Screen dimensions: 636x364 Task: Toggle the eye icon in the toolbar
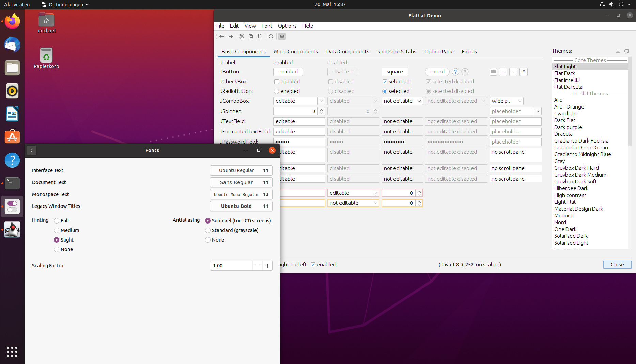click(282, 36)
